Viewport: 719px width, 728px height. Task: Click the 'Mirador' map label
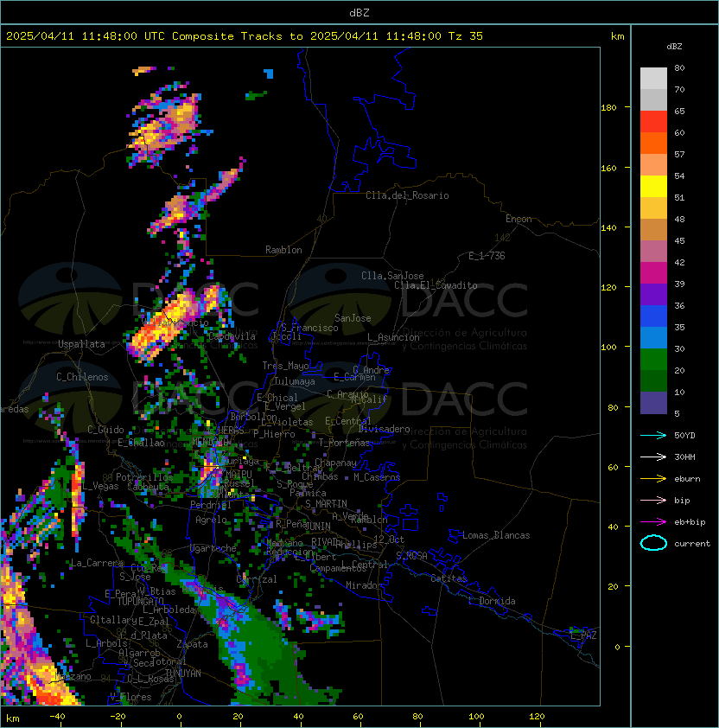point(365,585)
